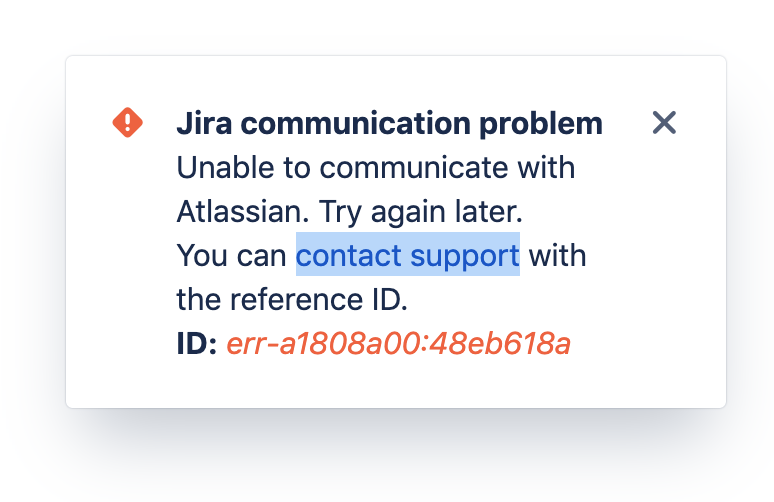Click the empty card area below the ID

[x=395, y=385]
